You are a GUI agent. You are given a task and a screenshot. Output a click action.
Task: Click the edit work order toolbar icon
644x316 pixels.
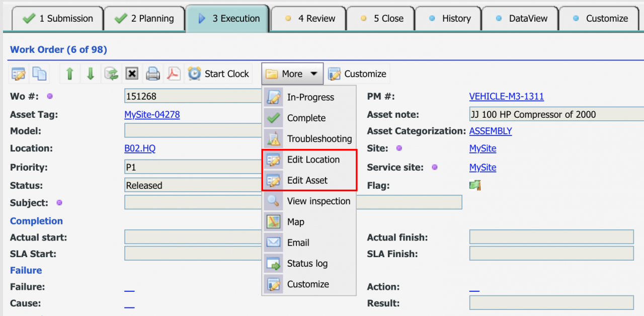[x=19, y=74]
